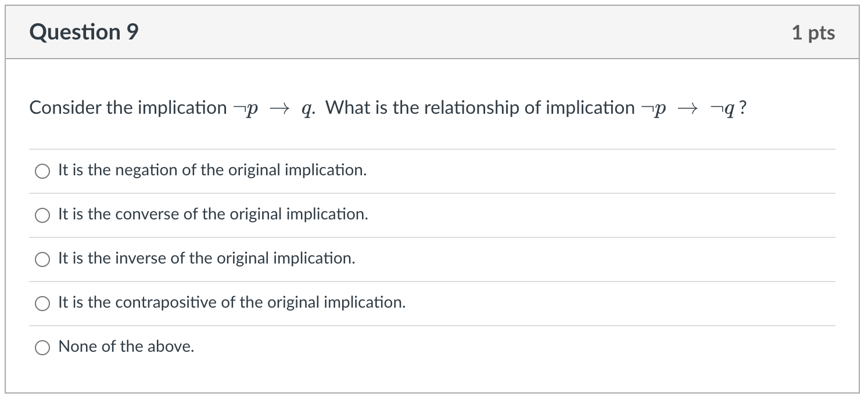Click the text 'It is the negation of the original implication.'
This screenshot has height=404, width=868.
[x=212, y=170]
